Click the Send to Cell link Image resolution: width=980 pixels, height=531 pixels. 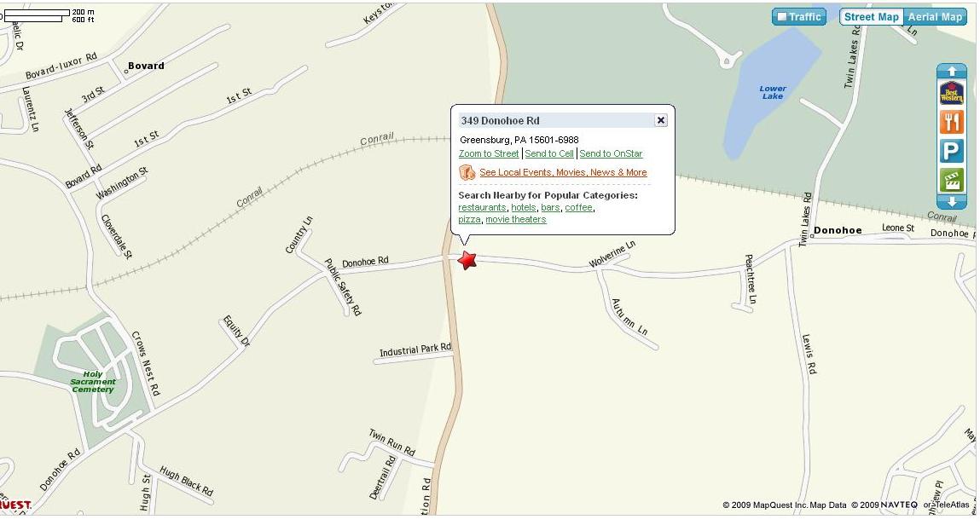point(549,153)
